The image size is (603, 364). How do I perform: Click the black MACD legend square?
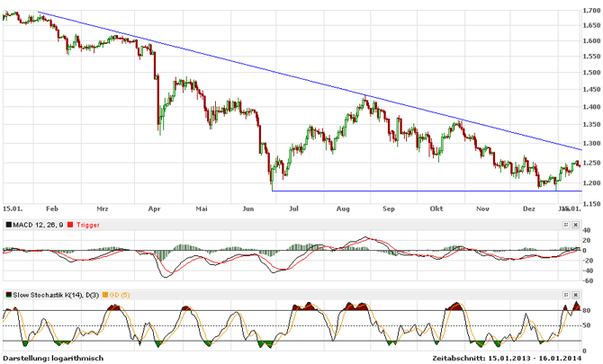coord(8,223)
